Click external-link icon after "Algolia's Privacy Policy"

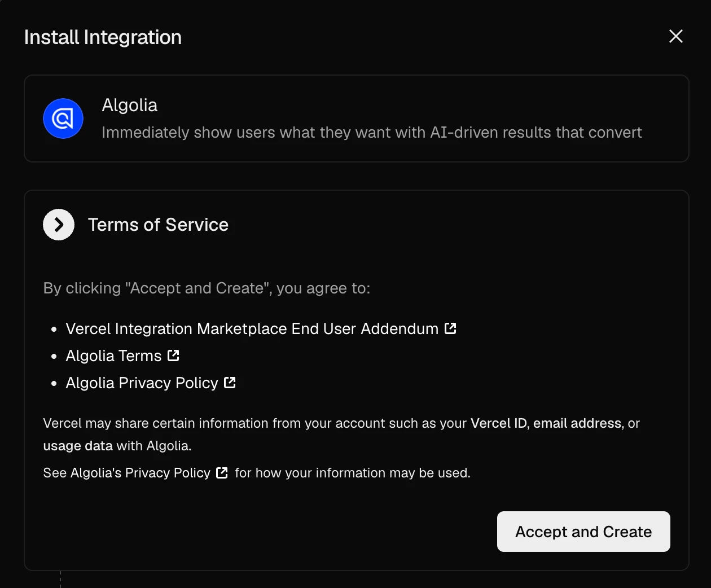click(x=222, y=473)
